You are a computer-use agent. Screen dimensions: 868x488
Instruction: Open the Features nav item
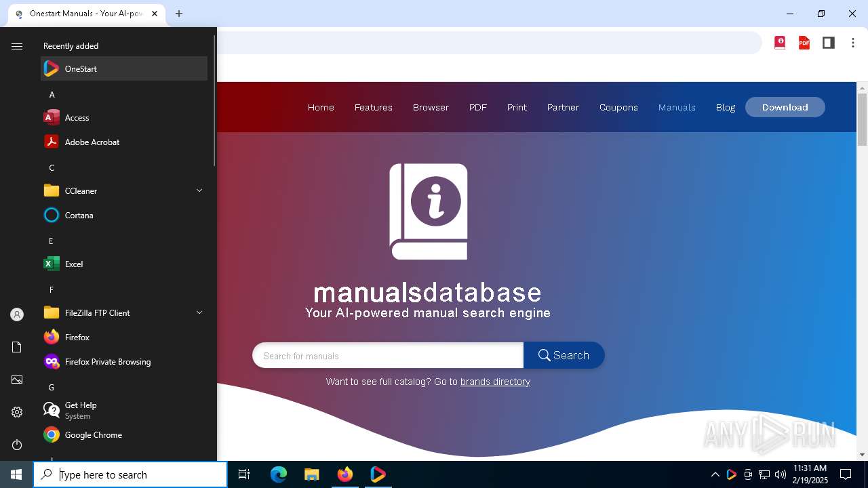[374, 107]
